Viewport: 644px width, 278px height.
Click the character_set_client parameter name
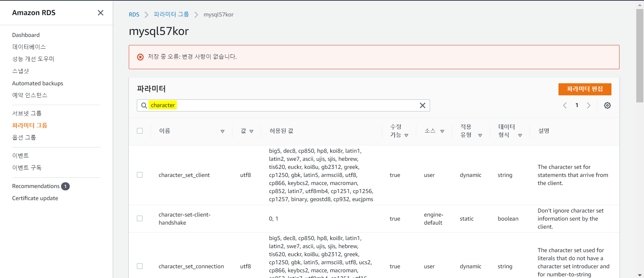point(184,175)
